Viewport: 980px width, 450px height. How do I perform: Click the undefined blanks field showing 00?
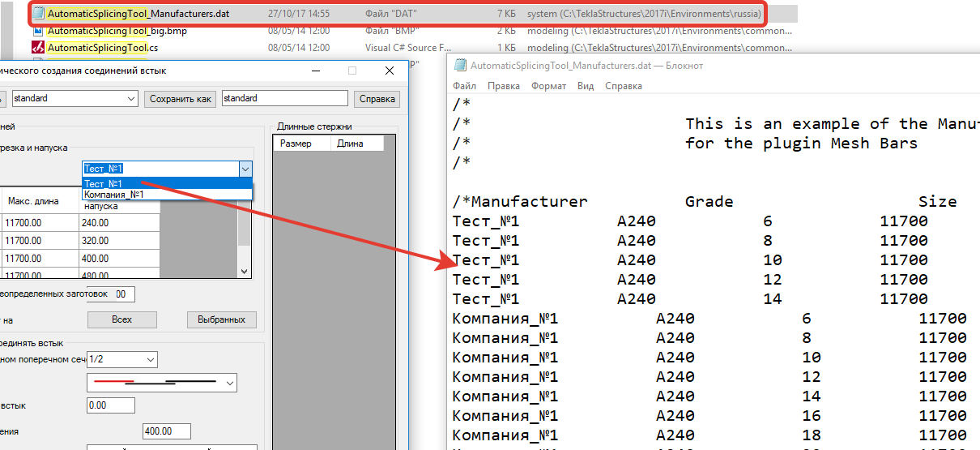(112, 294)
